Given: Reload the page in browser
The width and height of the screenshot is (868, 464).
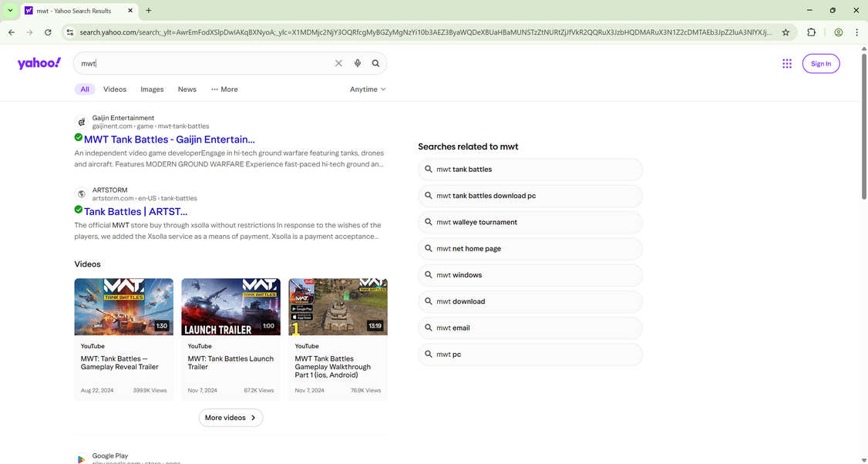Looking at the screenshot, I should (48, 32).
